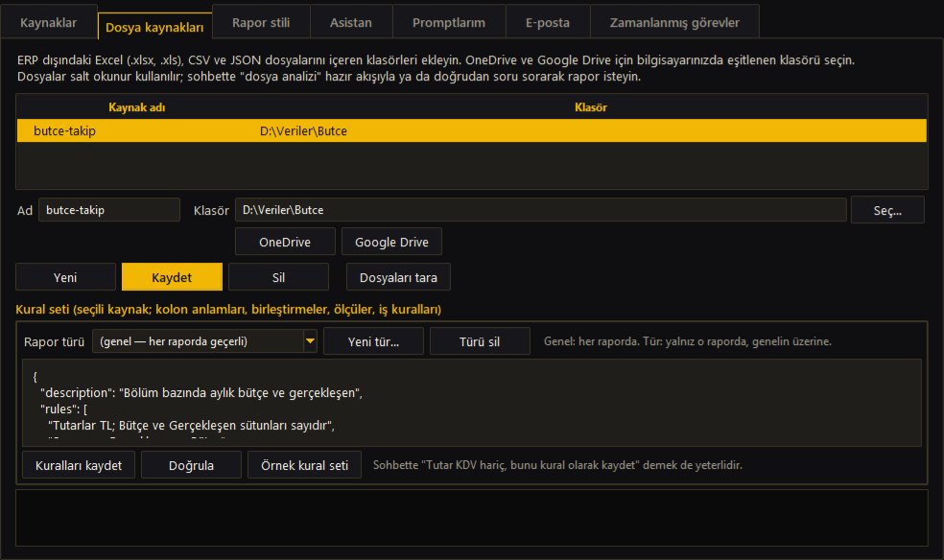The image size is (944, 560).
Task: Load the Örnek kural seti
Action: click(x=304, y=465)
